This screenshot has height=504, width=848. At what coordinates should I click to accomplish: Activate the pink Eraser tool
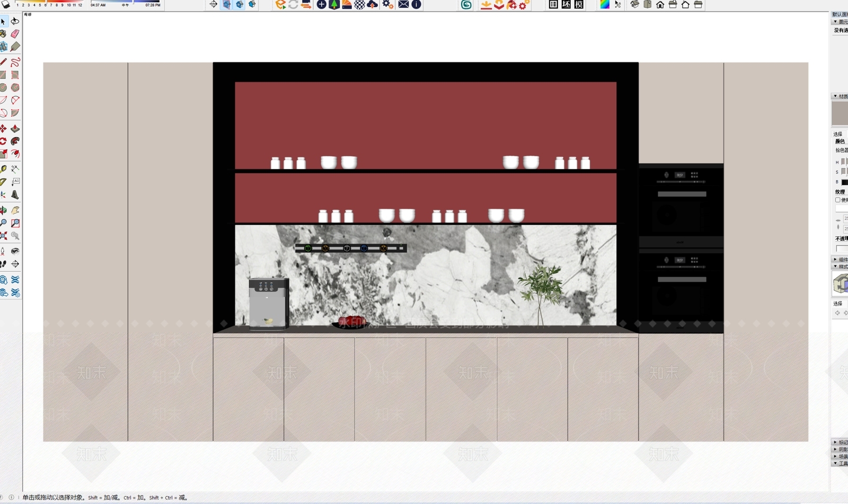[x=15, y=34]
